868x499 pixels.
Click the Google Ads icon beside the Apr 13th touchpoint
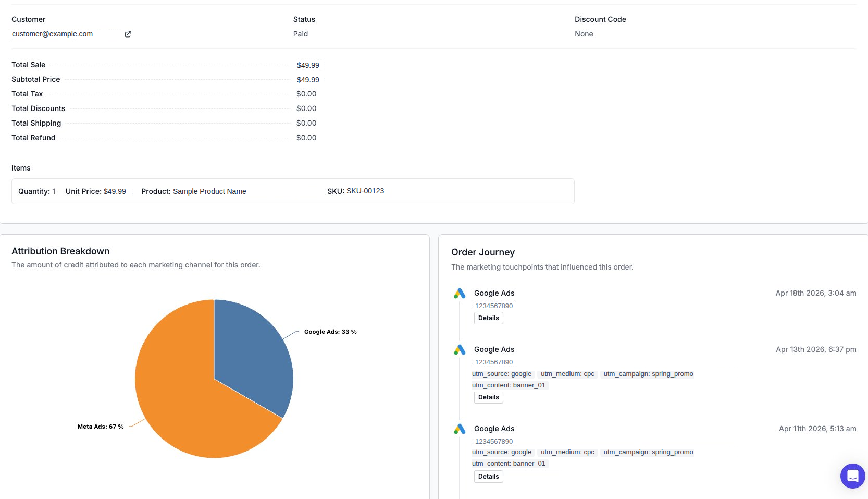(x=459, y=349)
